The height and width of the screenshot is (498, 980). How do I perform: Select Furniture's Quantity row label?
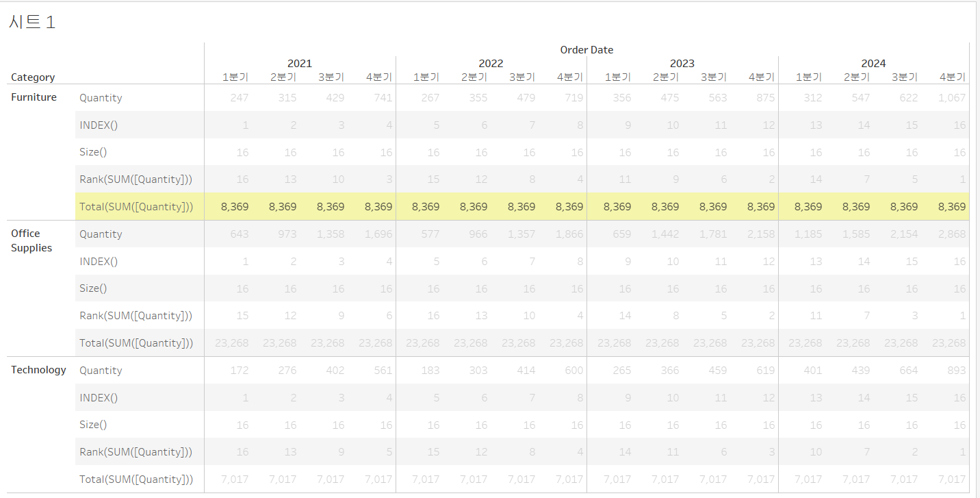101,97
